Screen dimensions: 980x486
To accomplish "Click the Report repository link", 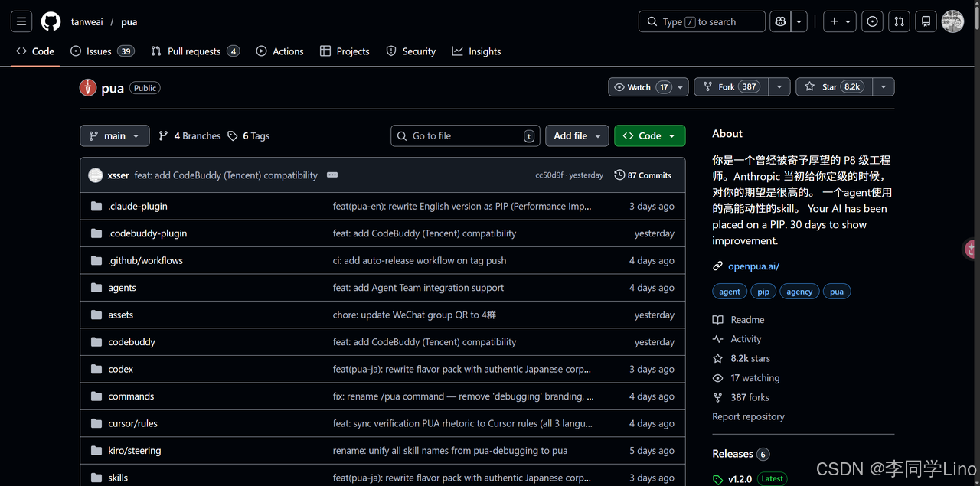I will 748,417.
